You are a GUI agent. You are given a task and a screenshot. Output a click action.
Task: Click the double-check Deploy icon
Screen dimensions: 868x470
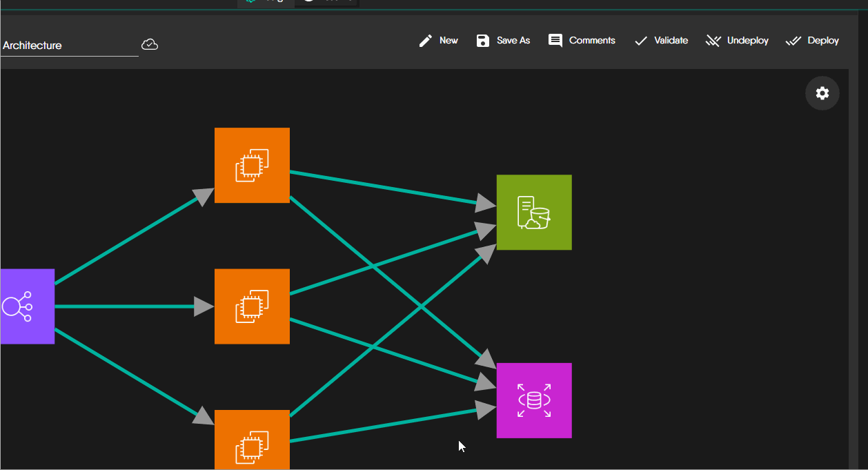[x=795, y=40]
